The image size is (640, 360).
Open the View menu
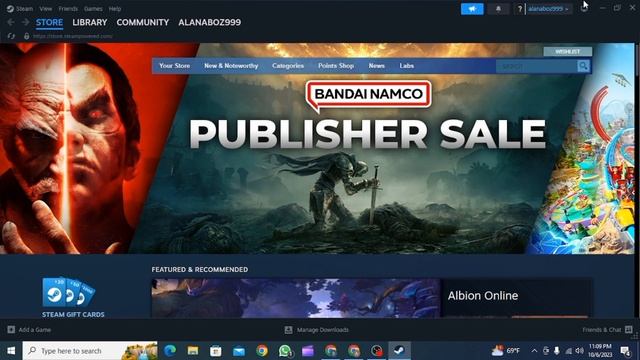point(46,9)
